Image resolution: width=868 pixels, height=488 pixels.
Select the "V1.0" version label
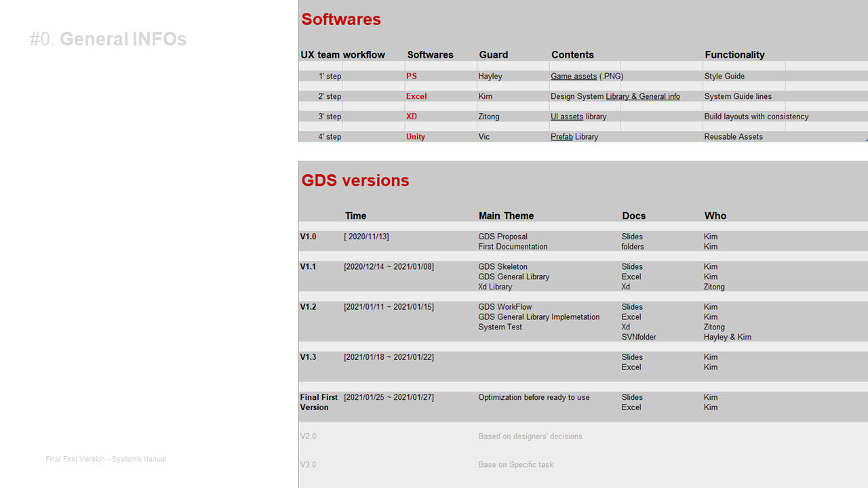(308, 237)
